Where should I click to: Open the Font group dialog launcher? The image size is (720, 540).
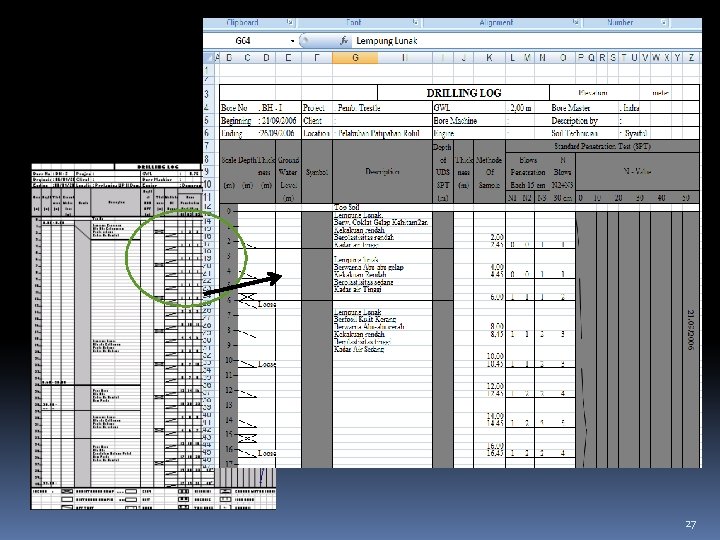coord(415,22)
